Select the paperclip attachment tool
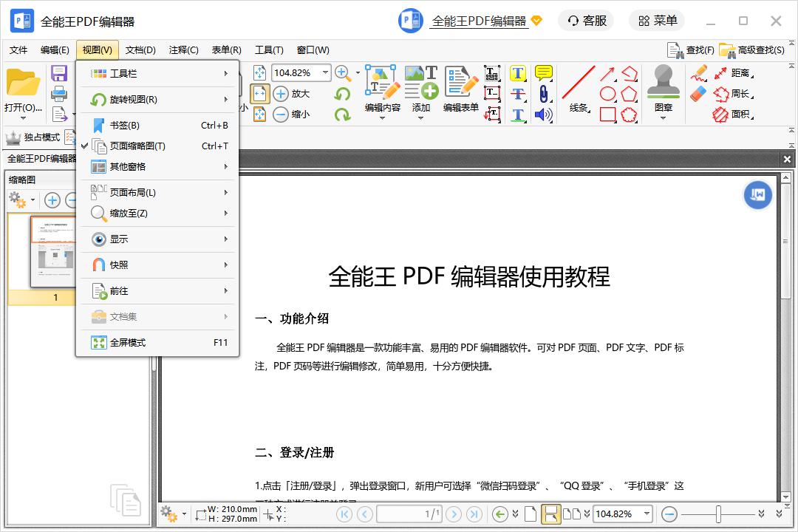 click(544, 94)
